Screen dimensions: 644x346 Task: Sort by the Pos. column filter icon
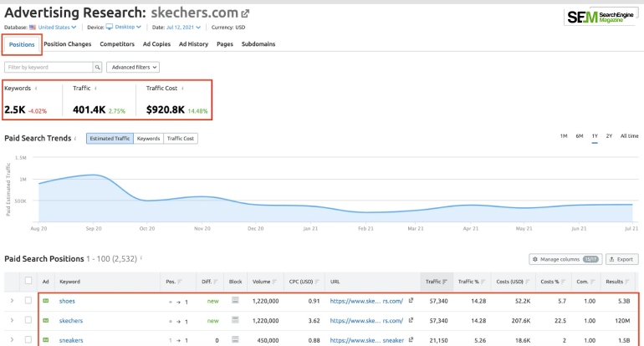(x=180, y=282)
